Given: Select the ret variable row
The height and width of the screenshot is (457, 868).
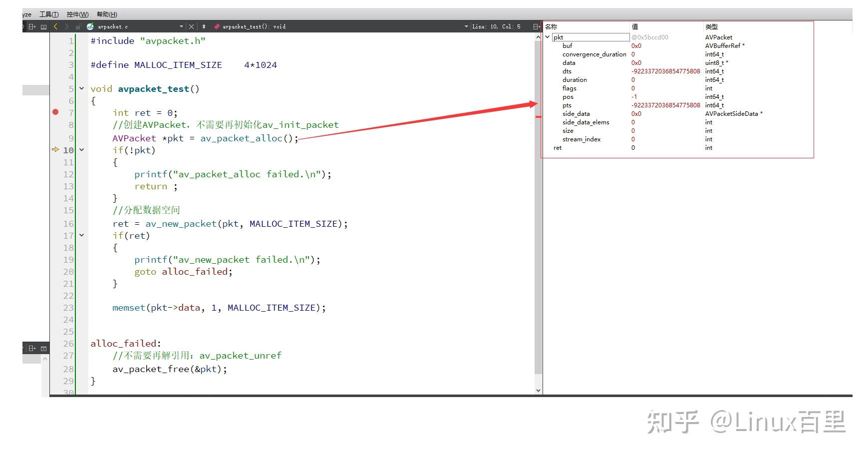Looking at the screenshot, I should coord(678,147).
